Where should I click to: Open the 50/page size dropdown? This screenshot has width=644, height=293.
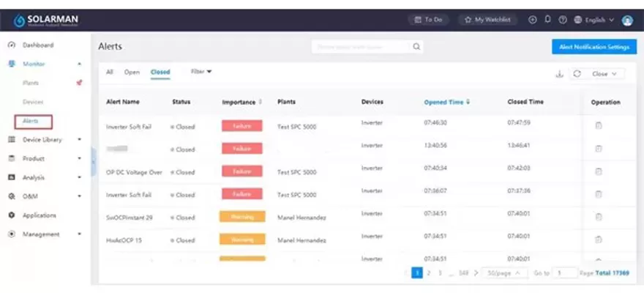(506, 272)
